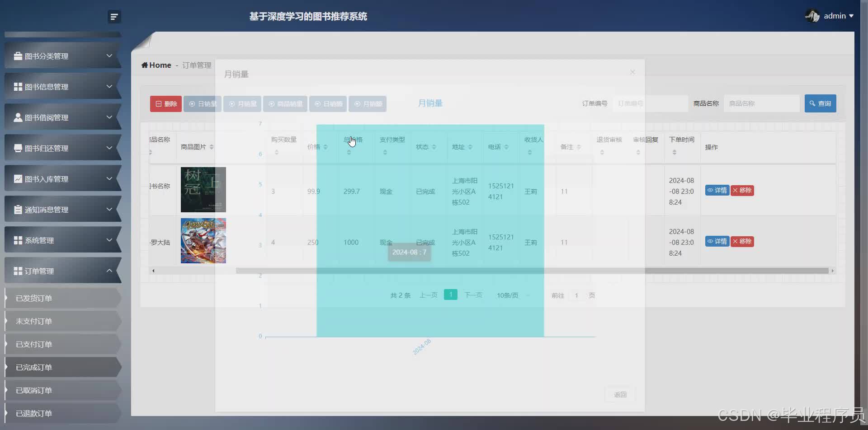Expand the 通知消息管理 chevron
The height and width of the screenshot is (430, 868).
(109, 209)
